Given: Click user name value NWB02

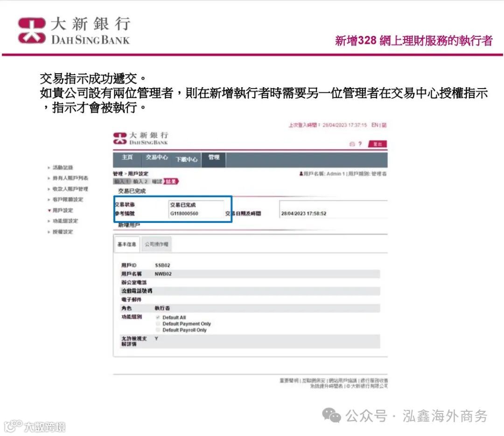Looking at the screenshot, I should [163, 274].
